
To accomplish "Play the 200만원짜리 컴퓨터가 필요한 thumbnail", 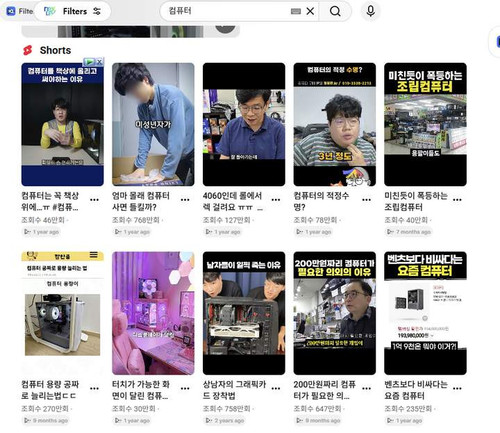I will point(335,313).
